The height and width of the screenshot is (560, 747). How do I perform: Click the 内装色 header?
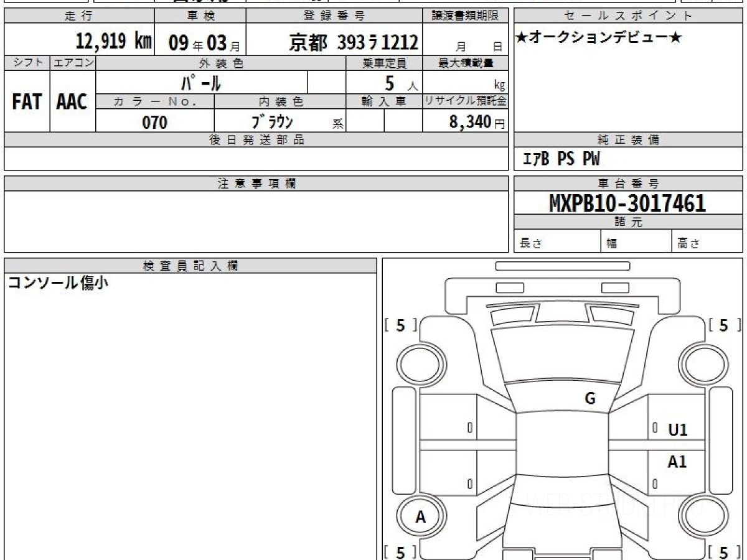point(280,102)
